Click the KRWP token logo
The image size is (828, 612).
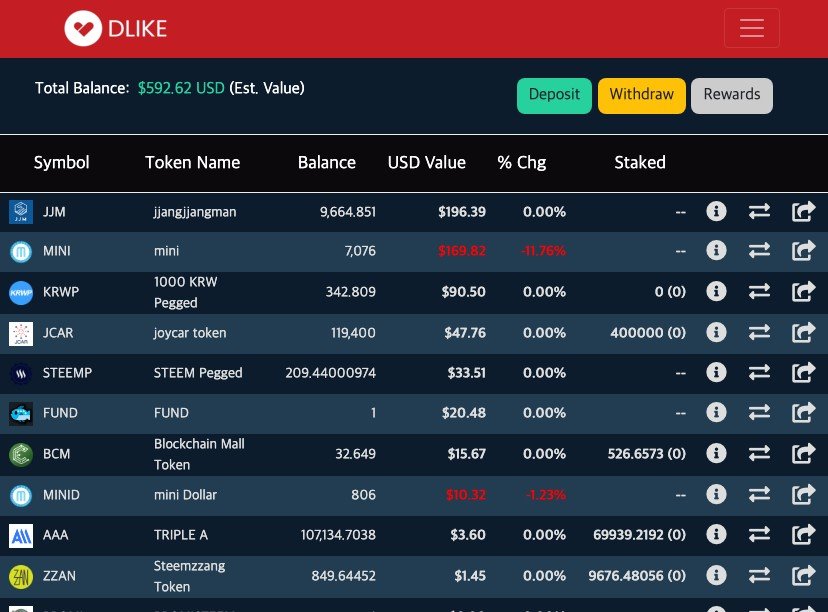[21, 293]
